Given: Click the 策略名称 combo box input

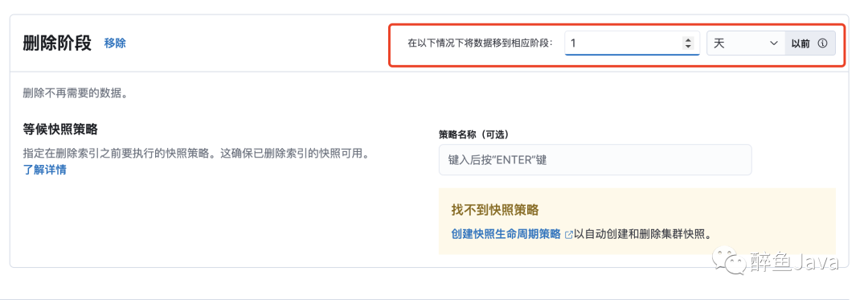Looking at the screenshot, I should [595, 160].
